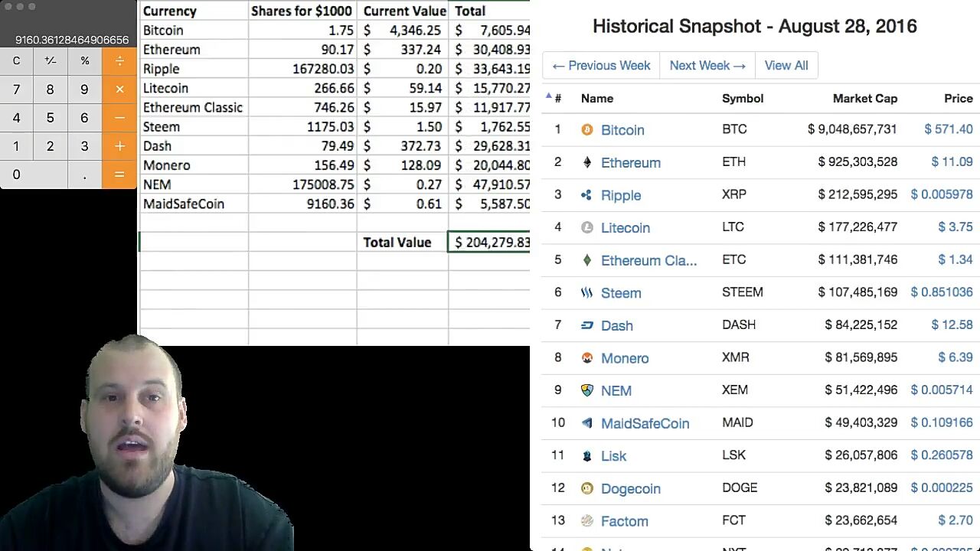This screenshot has width=980, height=551.
Task: Click the Monero coin icon
Action: point(587,357)
